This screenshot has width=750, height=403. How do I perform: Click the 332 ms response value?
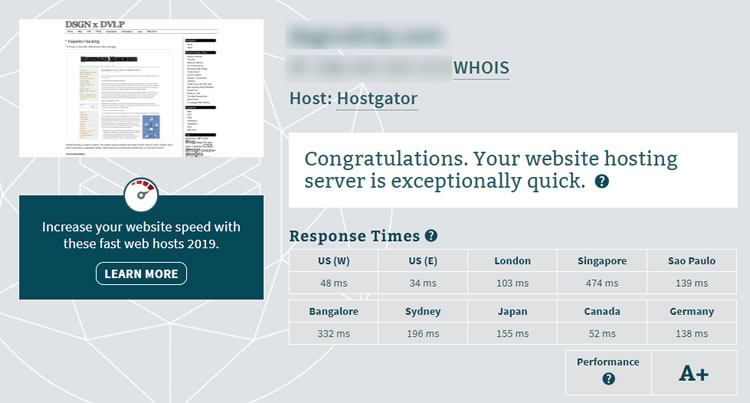(x=333, y=334)
